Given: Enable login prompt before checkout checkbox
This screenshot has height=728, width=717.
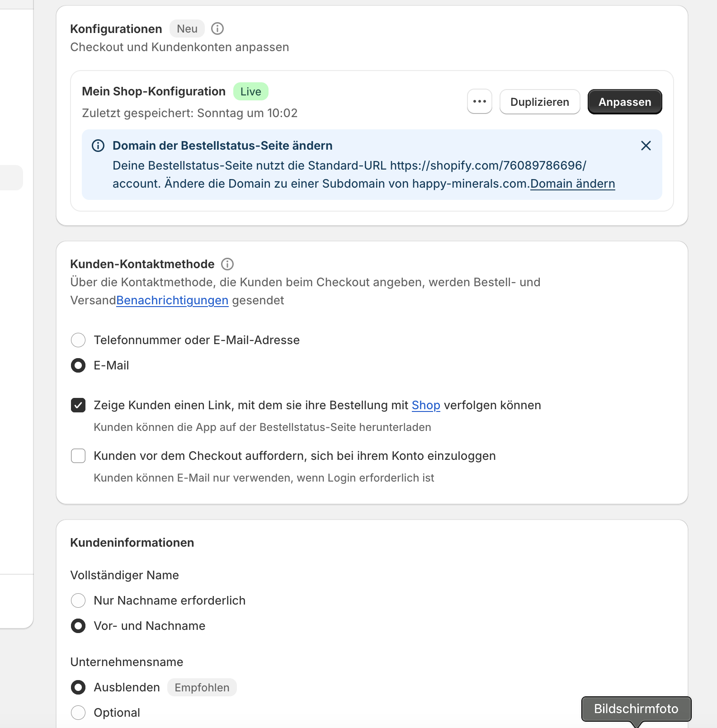Looking at the screenshot, I should 78,456.
